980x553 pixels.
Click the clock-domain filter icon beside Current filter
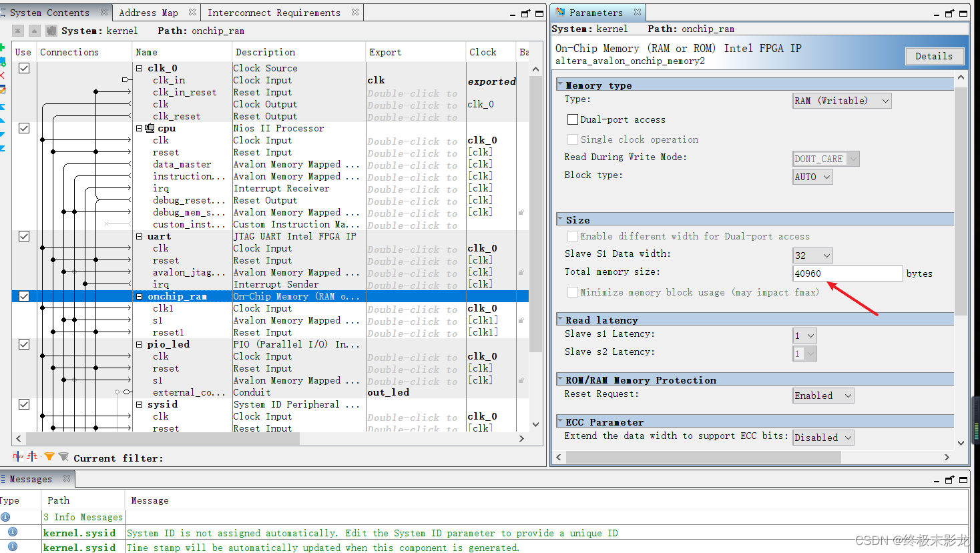[x=18, y=457]
